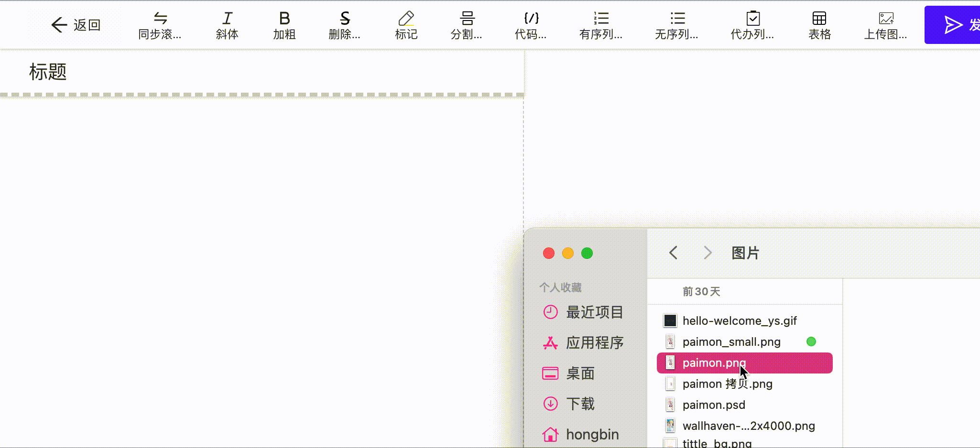980x448 pixels.
Task: Click the back chevron in the 图片 window
Action: pyautogui.click(x=674, y=253)
